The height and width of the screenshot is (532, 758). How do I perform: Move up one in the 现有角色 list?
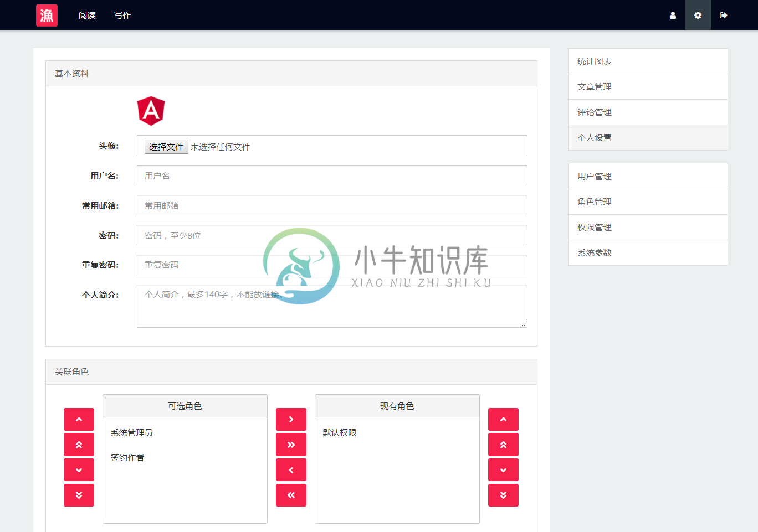(503, 419)
